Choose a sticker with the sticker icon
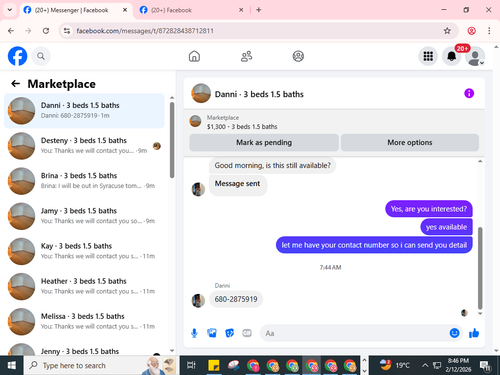Screen dimensions: 500x375 (229, 333)
